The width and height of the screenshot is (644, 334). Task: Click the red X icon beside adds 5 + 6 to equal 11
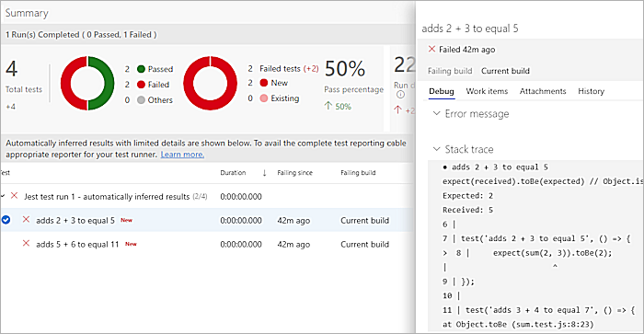26,243
